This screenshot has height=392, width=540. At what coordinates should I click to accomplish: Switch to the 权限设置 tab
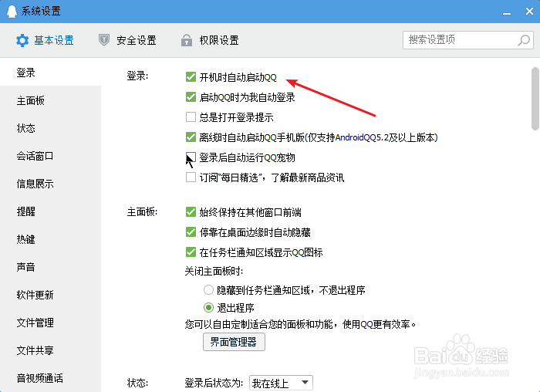click(x=210, y=40)
